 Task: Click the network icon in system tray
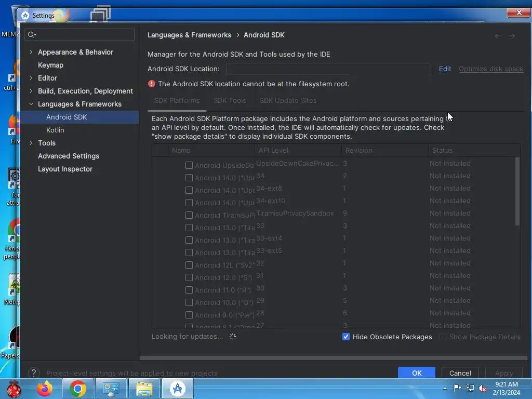pos(470,388)
